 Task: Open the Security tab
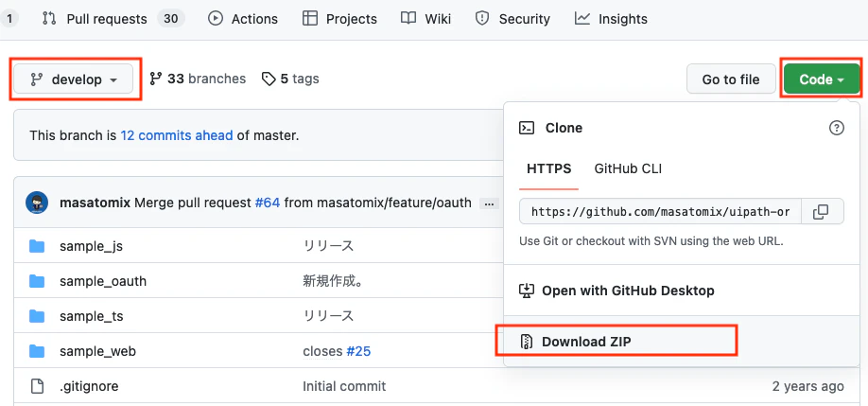click(512, 19)
